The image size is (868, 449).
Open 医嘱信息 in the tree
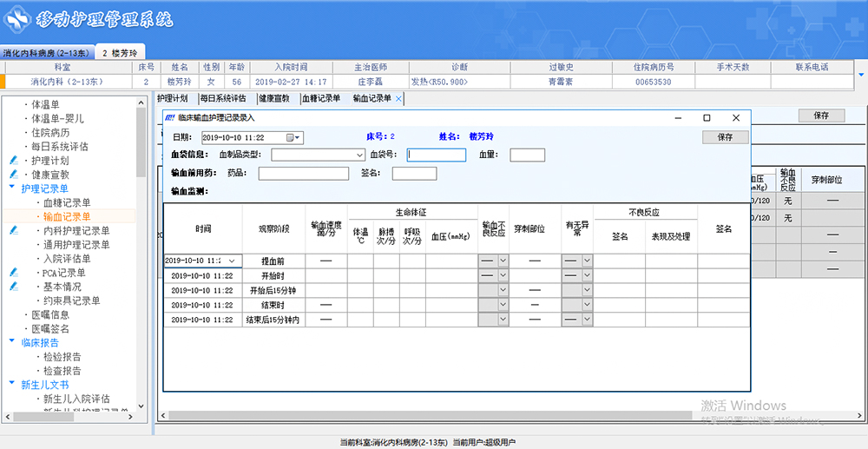tap(49, 314)
